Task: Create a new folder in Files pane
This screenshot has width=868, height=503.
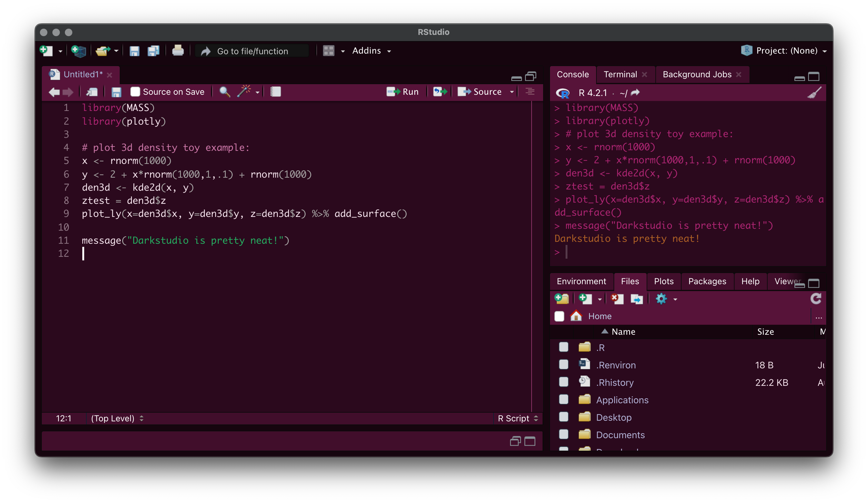Action: click(562, 299)
